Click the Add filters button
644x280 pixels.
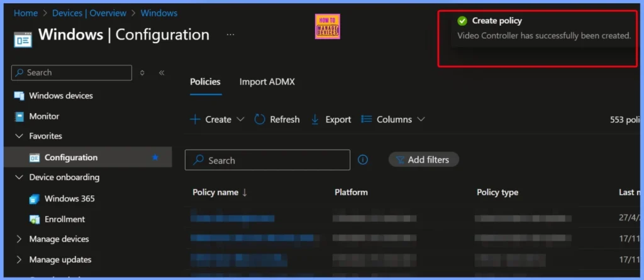pyautogui.click(x=423, y=159)
